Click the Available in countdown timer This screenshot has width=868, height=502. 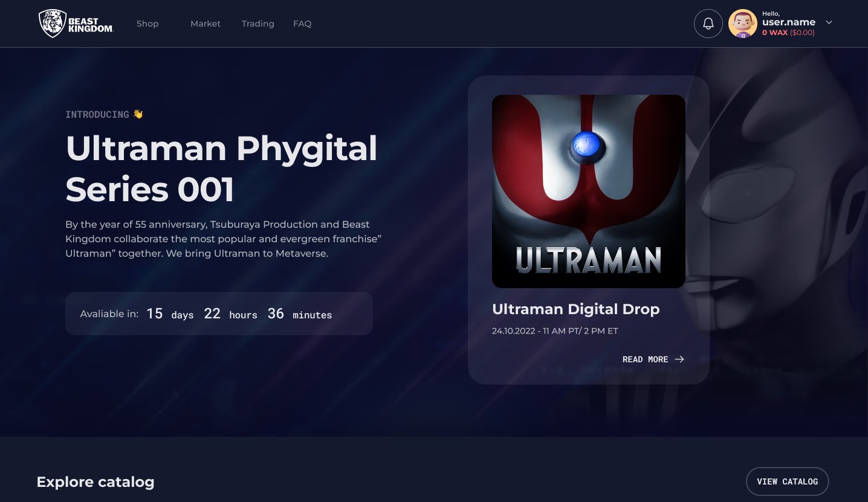[219, 314]
